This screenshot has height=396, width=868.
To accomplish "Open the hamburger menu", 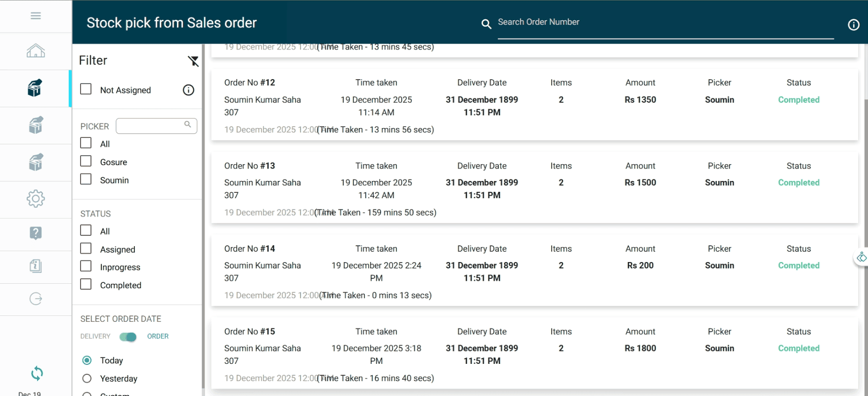I will 36,16.
